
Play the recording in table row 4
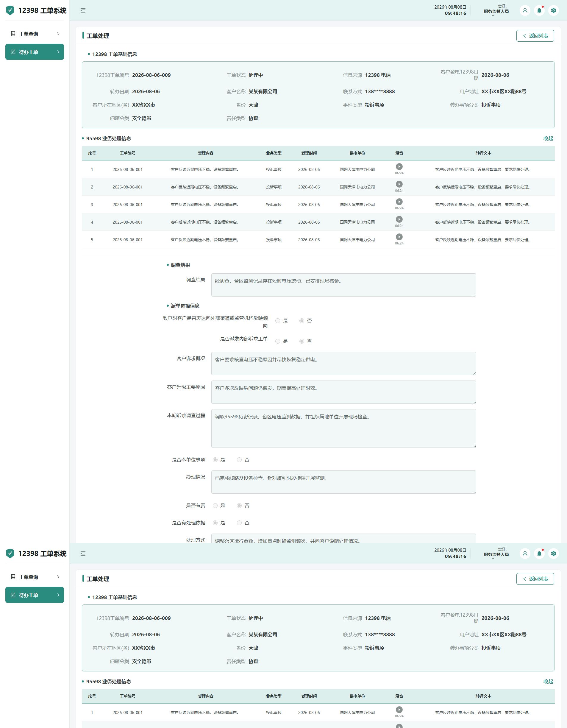click(x=399, y=219)
